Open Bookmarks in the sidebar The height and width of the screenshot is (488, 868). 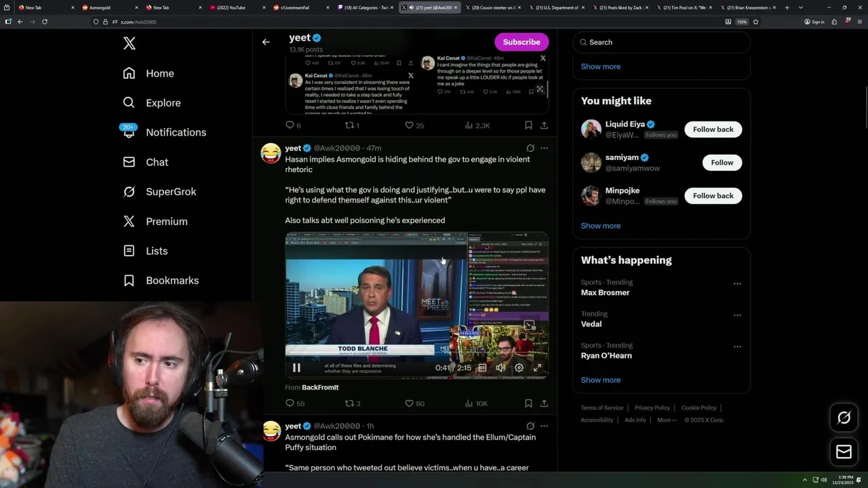(161, 281)
